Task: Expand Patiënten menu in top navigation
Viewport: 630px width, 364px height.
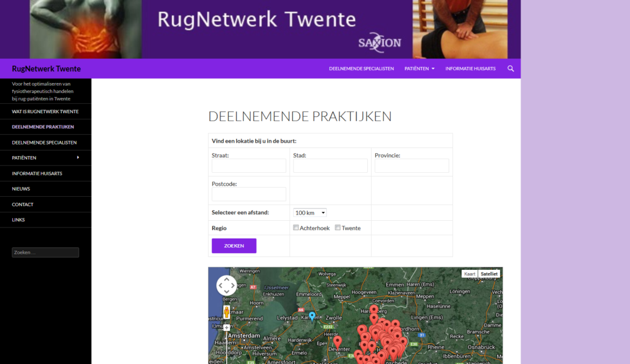Action: click(419, 69)
